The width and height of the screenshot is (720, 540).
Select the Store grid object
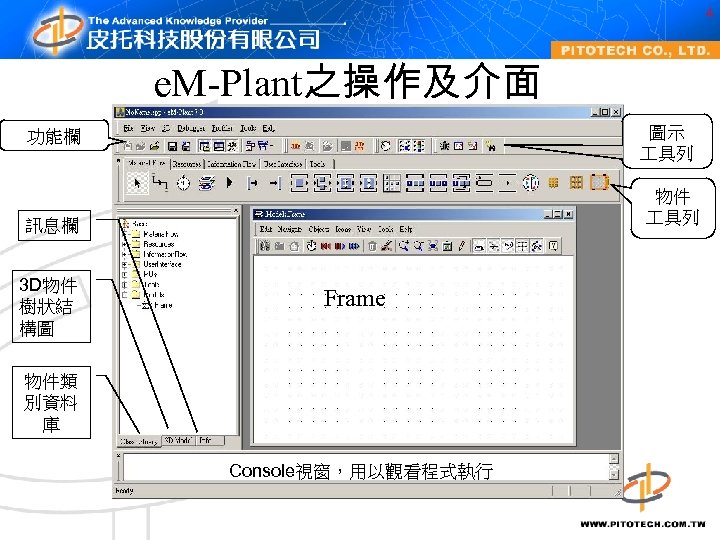click(x=392, y=183)
